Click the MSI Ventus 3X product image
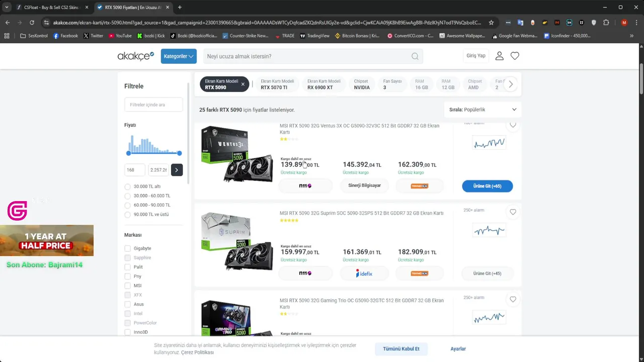This screenshot has width=644, height=362. (237, 153)
